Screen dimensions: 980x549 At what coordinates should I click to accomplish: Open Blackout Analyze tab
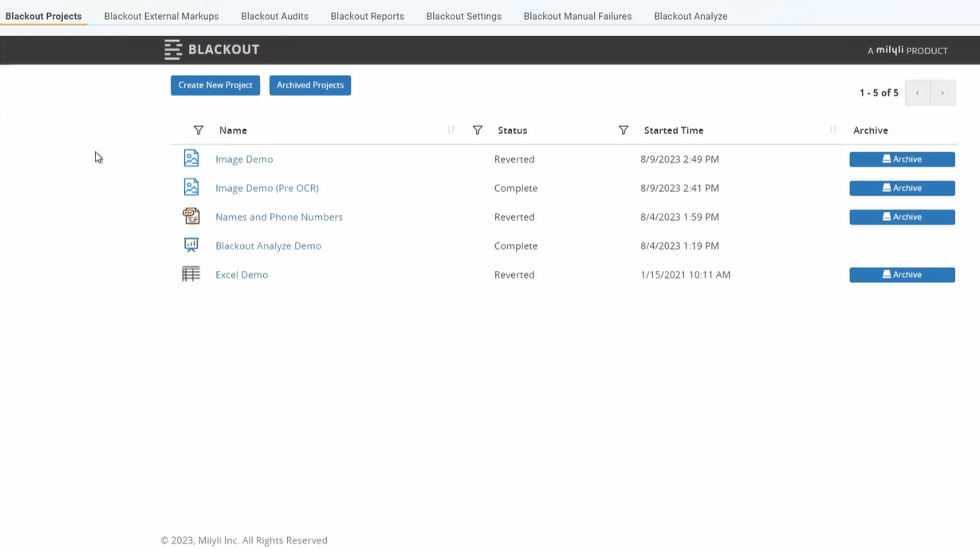pos(691,16)
